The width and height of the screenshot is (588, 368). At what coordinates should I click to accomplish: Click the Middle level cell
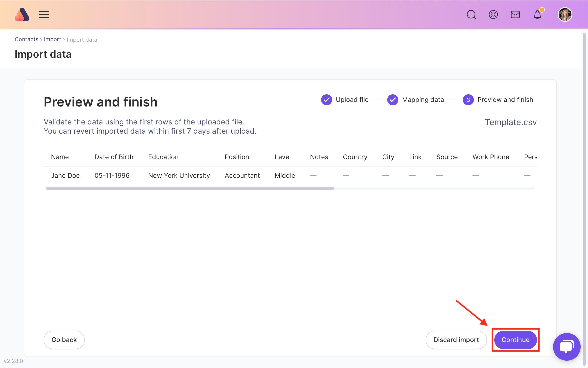click(x=285, y=175)
